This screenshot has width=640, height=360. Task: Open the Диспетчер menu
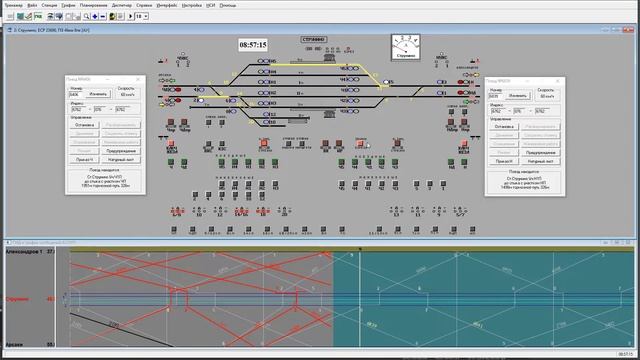(122, 5)
